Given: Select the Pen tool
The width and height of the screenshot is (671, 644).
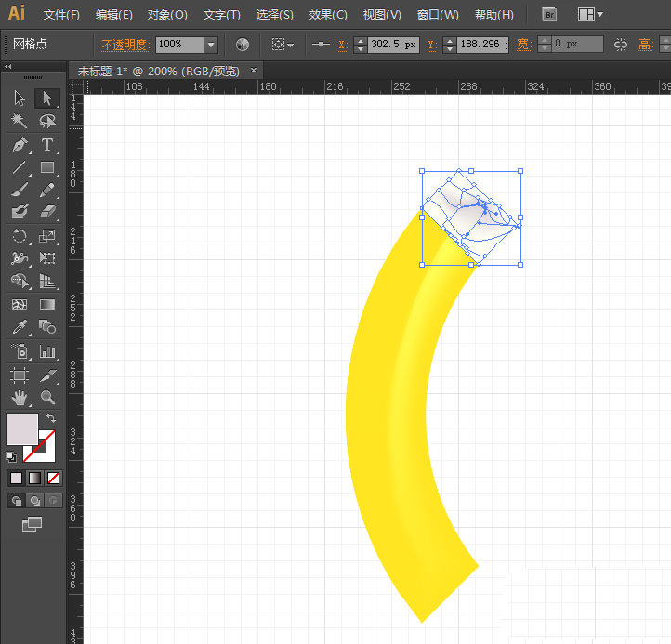Looking at the screenshot, I should pos(20,145).
